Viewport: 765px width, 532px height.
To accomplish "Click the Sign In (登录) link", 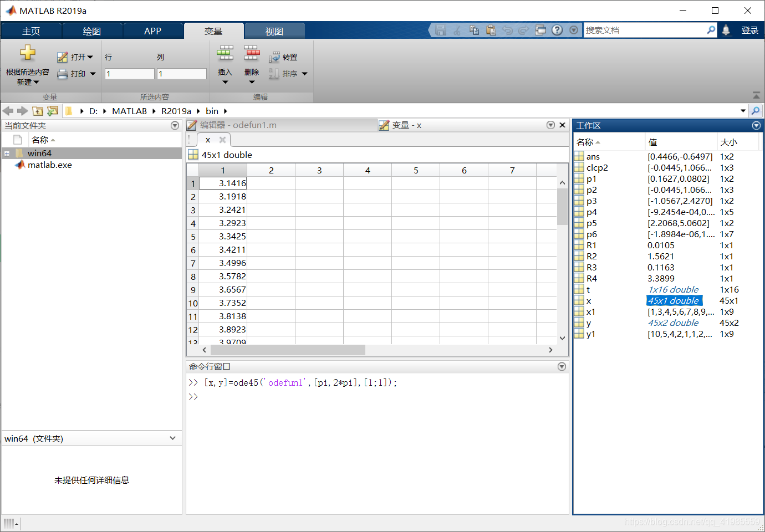I will tap(749, 30).
